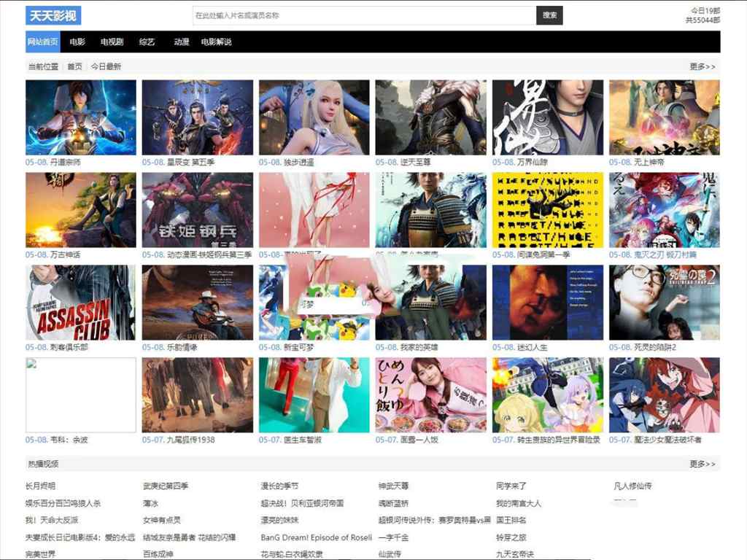Image resolution: width=747 pixels, height=560 pixels.
Task: Open the 魔法少女魔法破坏者 poster
Action: (x=664, y=395)
